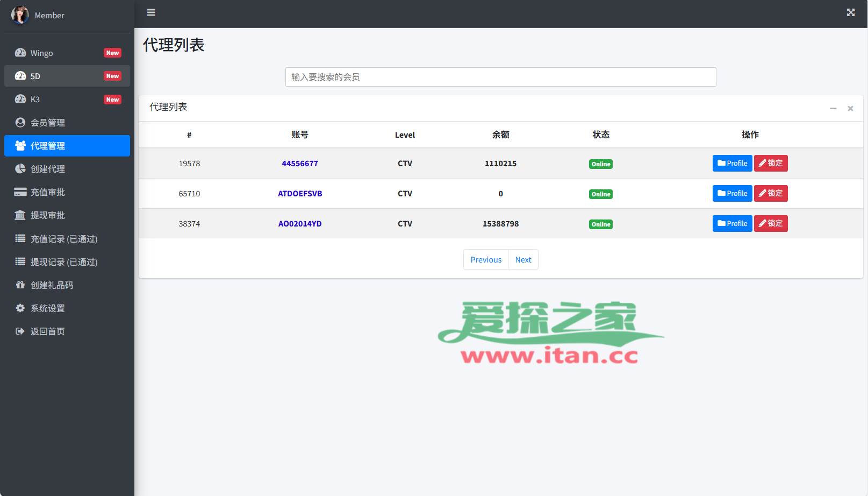Viewport: 868px width, 496px height.
Task: Open 系统设置 gear icon
Action: (20, 308)
